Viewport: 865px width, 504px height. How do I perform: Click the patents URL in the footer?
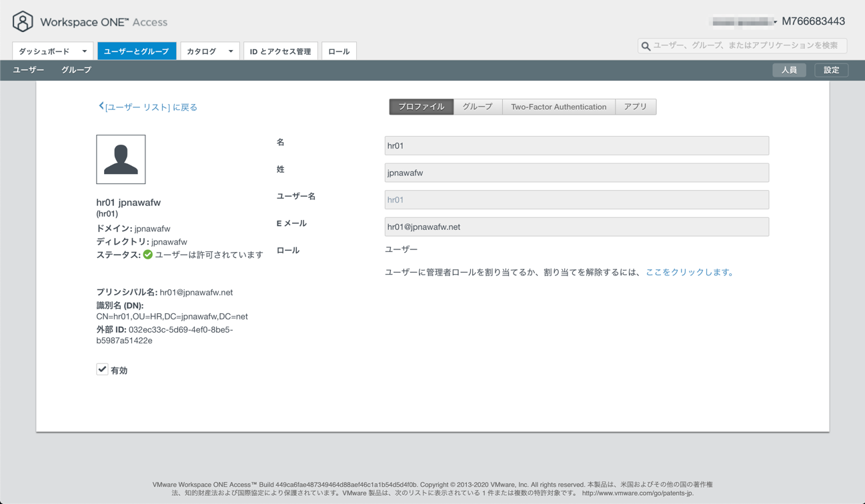coord(638,493)
